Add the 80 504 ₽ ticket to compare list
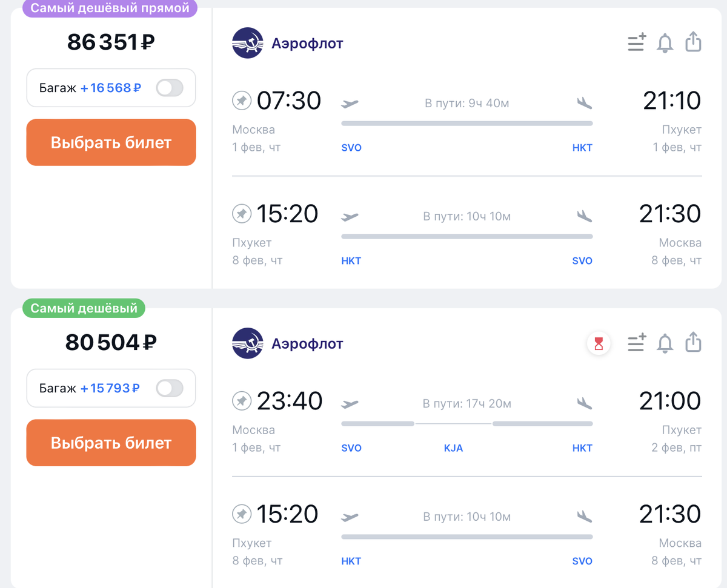Viewport: 727px width, 588px height. [637, 343]
